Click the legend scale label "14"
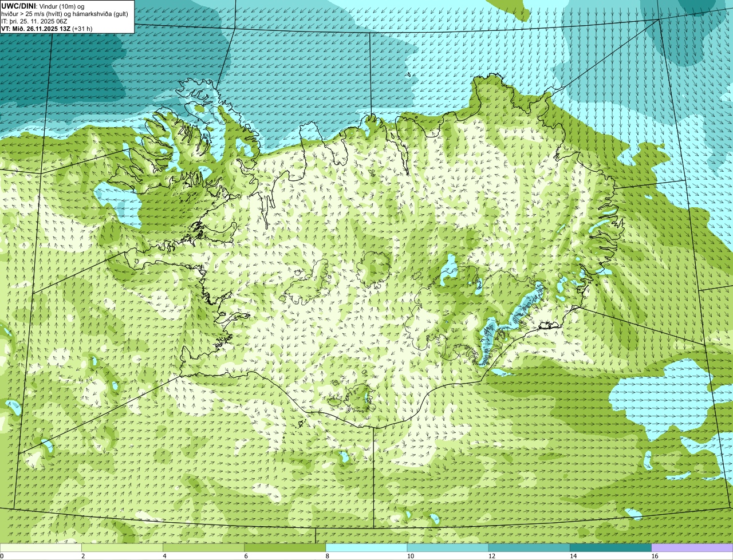Viewport: 733px width, 560px height. point(573,556)
